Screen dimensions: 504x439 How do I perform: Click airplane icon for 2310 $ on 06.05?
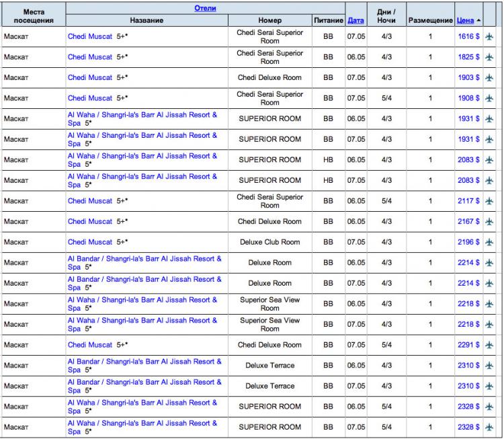click(x=489, y=366)
